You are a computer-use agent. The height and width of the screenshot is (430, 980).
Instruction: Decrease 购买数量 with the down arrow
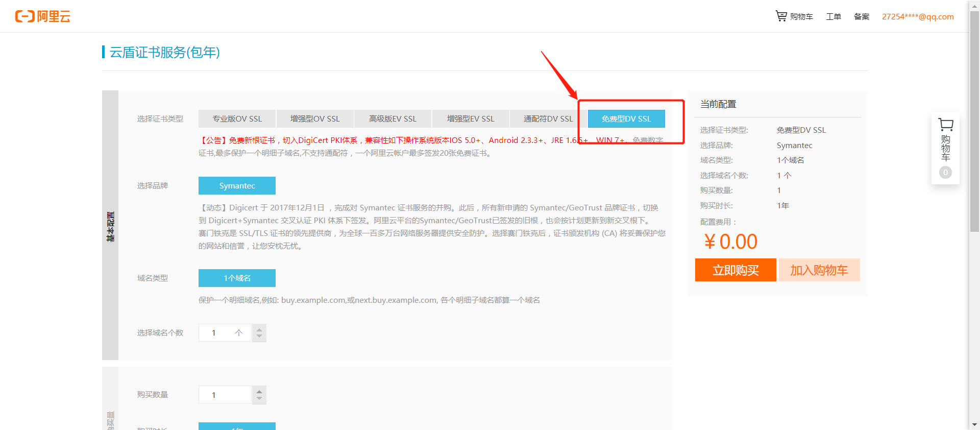(259, 399)
